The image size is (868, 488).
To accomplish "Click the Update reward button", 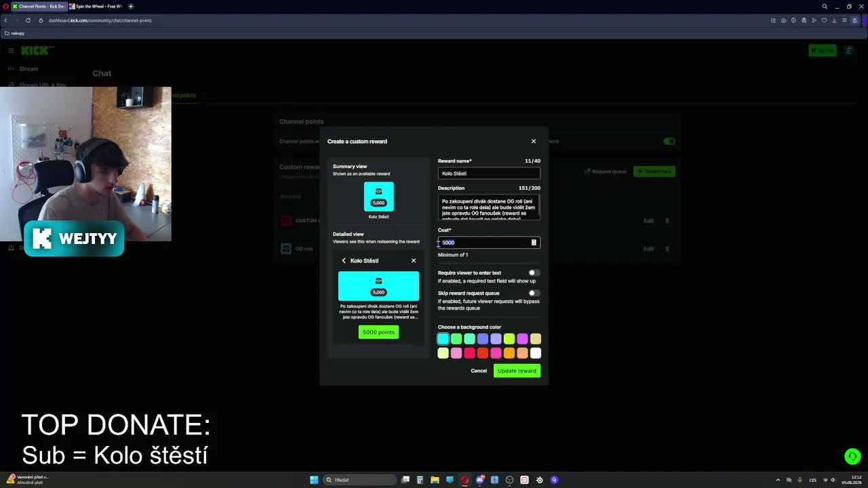I will click(517, 371).
